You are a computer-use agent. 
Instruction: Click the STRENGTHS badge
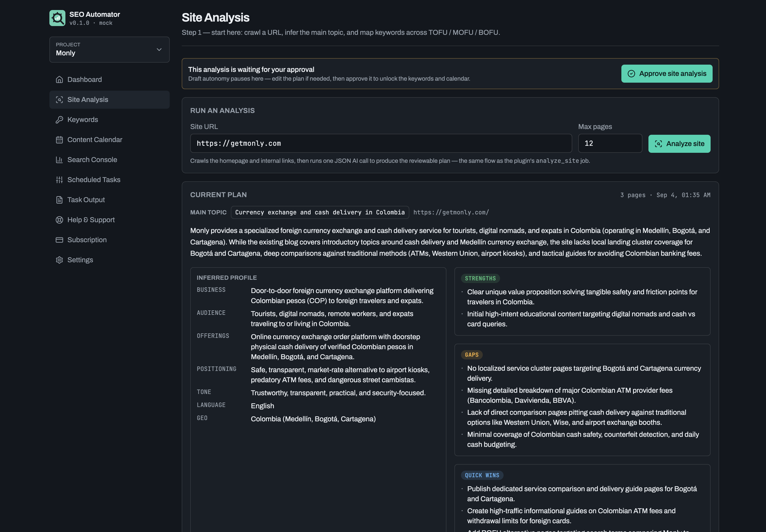tap(480, 278)
